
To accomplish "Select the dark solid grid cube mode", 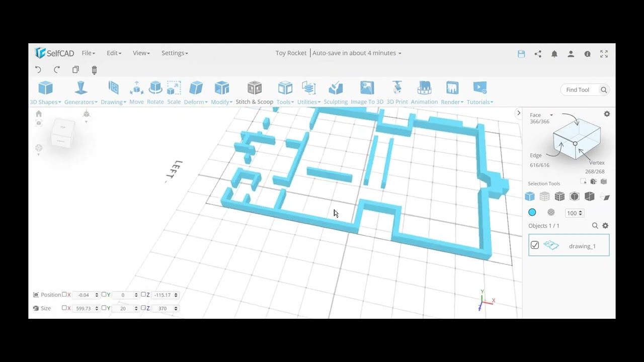I will click(559, 197).
